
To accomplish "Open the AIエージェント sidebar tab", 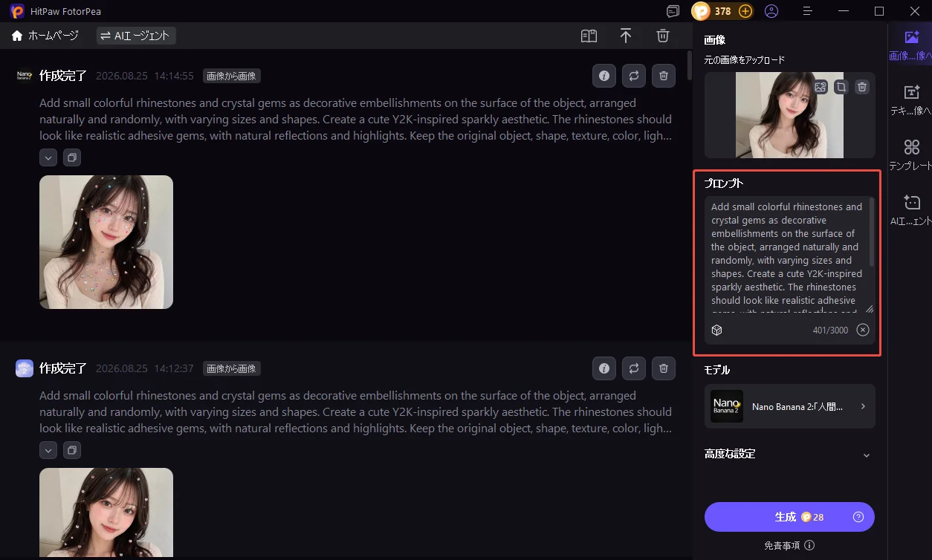I will pos(911,209).
